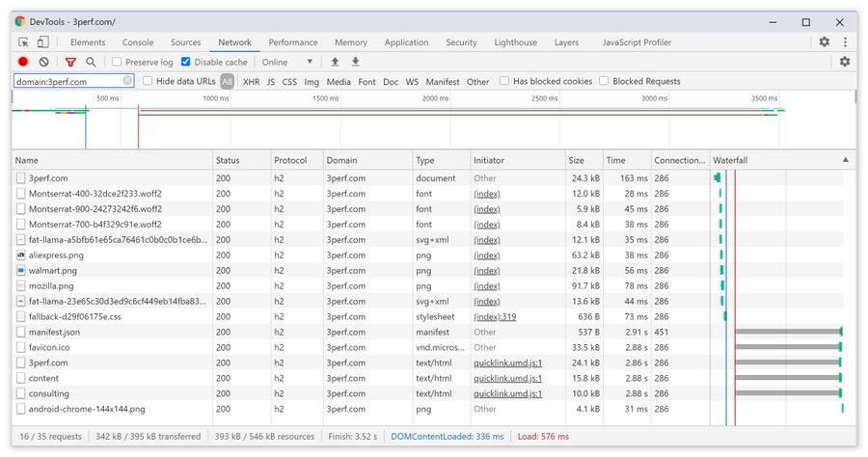Image resolution: width=868 pixels, height=457 pixels.
Task: Open quicklink.umd.js:1 initiator for content
Action: [507, 378]
